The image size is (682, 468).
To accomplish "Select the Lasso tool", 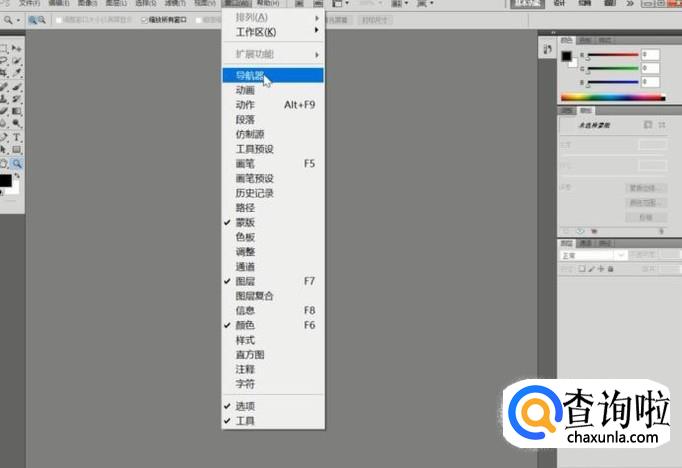I will click(4, 60).
